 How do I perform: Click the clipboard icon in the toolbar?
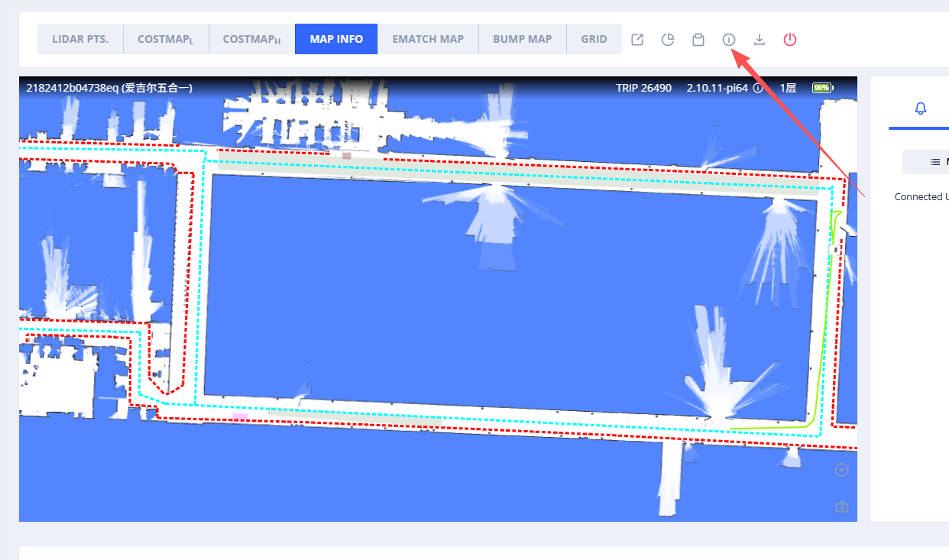tap(698, 40)
